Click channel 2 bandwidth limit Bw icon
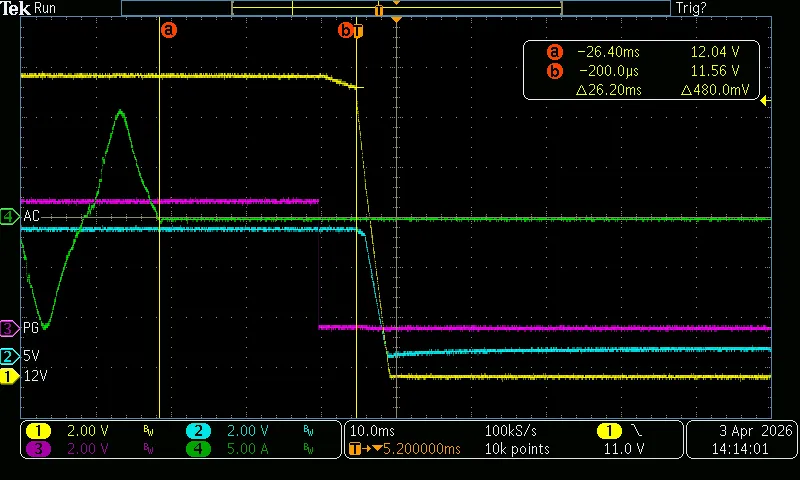This screenshot has width=800, height=480. 309,432
